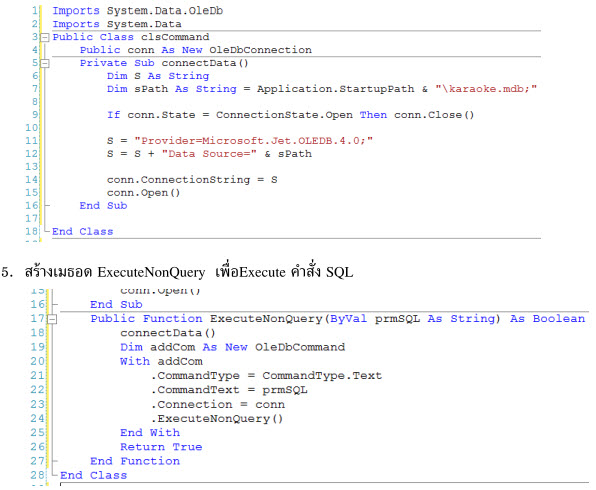Image resolution: width=596 pixels, height=490 pixels.
Task: Click line number 1 in the gutter
Action: tap(35, 11)
